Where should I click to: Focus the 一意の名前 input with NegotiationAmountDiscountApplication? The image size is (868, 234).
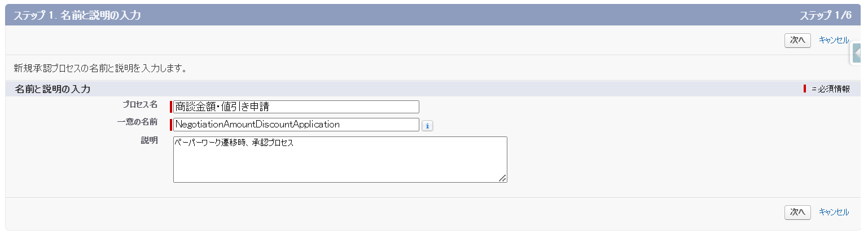tap(296, 124)
